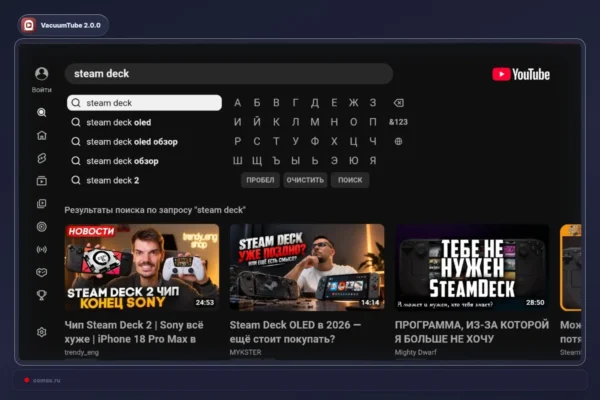Click the letter Й key
This screenshot has height=400, width=600.
click(257, 122)
